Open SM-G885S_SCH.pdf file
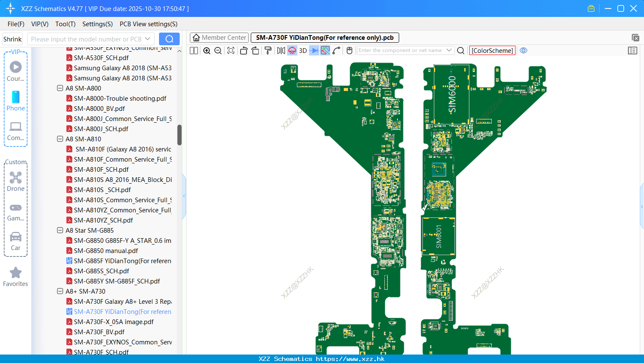The height and width of the screenshot is (363, 644). 101,271
